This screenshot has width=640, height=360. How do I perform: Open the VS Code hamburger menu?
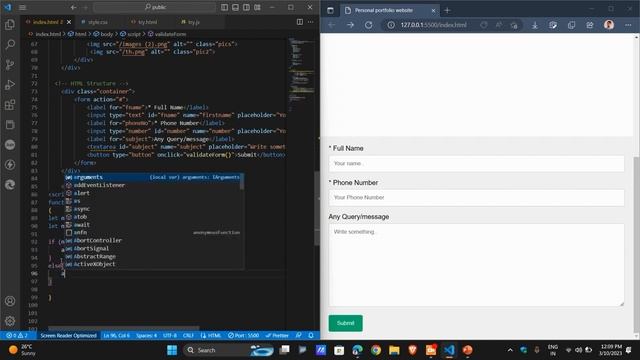(x=22, y=7)
